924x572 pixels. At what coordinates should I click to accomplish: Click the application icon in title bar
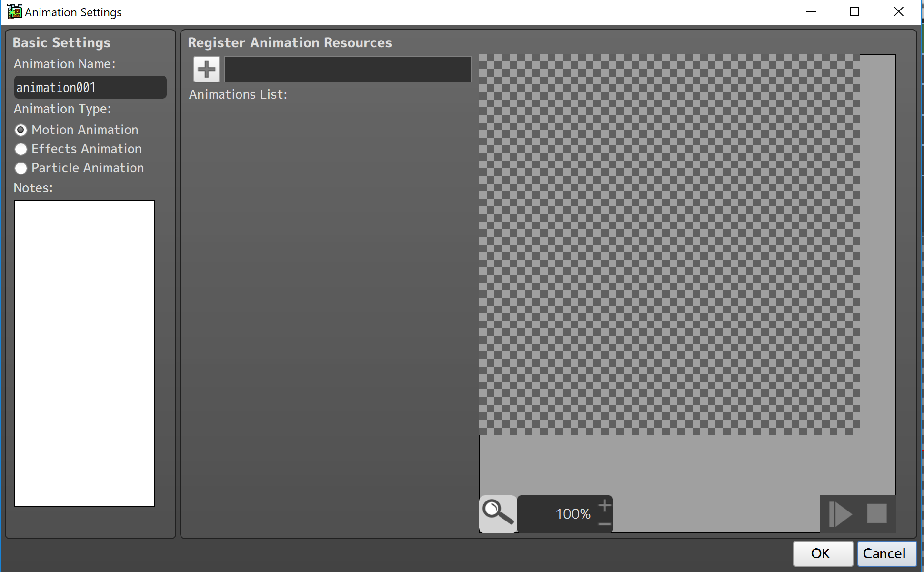14,12
